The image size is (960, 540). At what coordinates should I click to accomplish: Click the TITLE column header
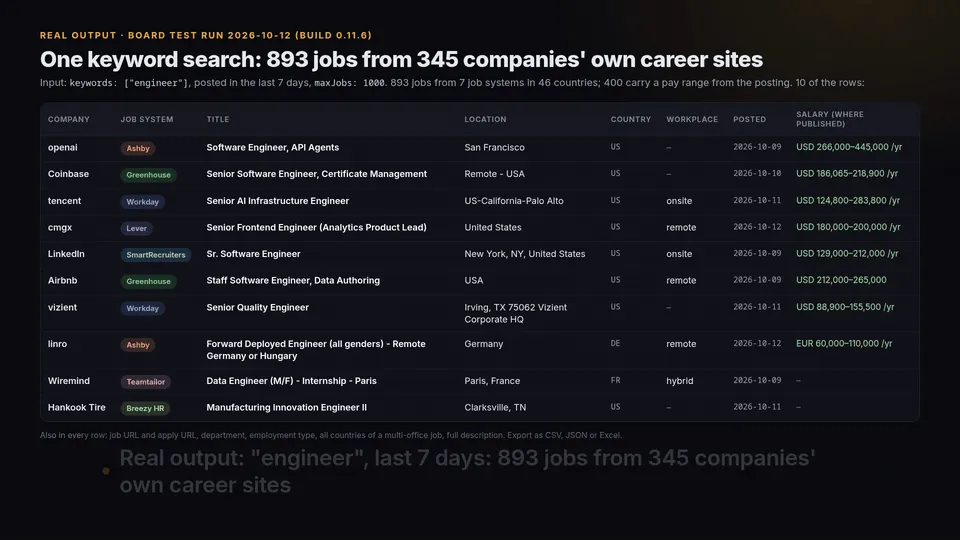coord(218,119)
